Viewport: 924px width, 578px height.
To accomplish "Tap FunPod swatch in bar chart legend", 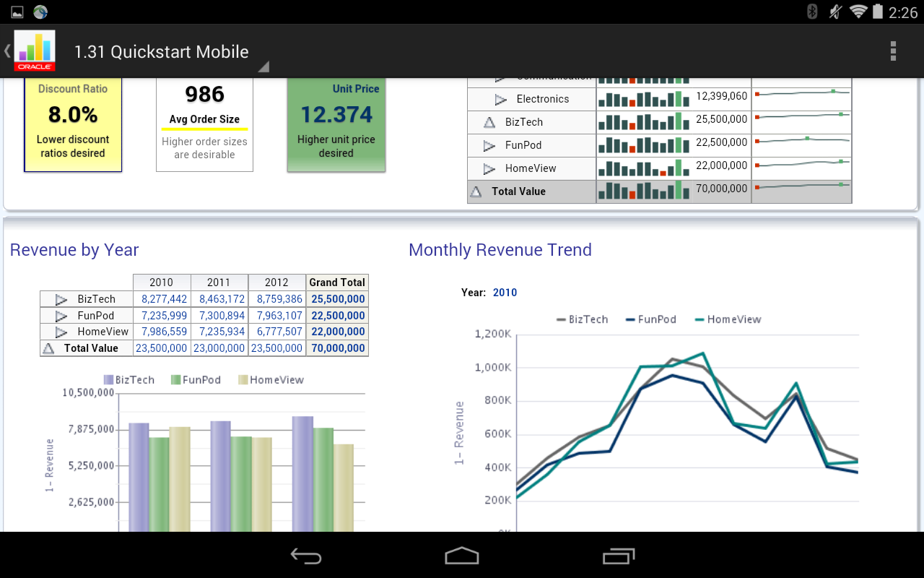I will pyautogui.click(x=176, y=380).
